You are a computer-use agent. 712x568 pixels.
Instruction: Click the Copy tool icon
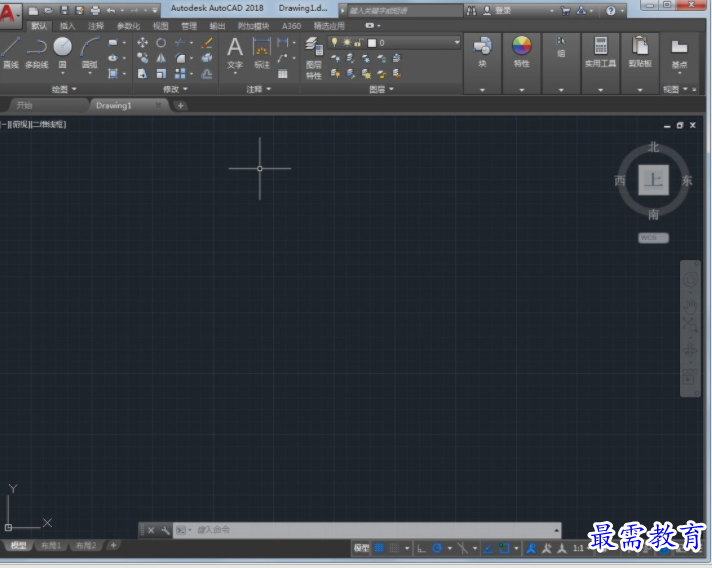click(x=142, y=58)
